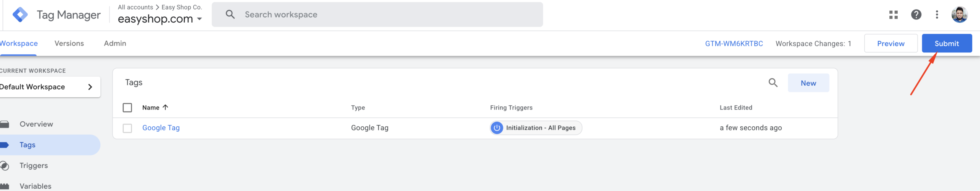Sort tags by Name column arrow

pos(165,107)
